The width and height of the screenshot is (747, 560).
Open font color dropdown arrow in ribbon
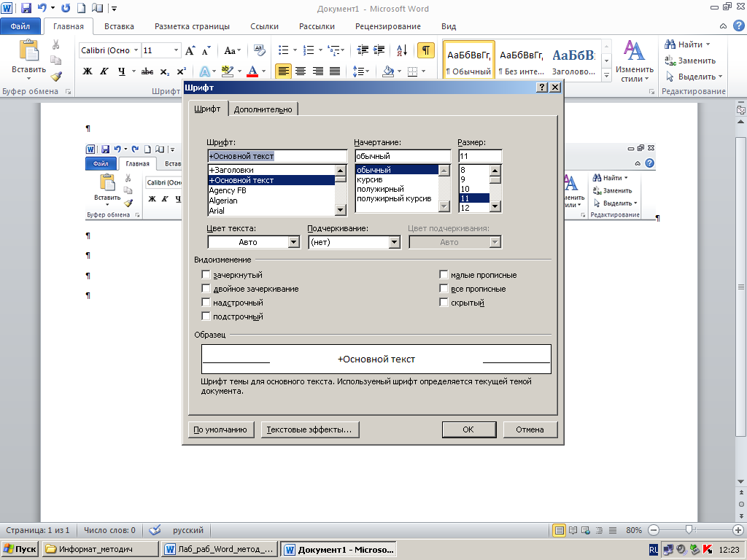[x=263, y=71]
